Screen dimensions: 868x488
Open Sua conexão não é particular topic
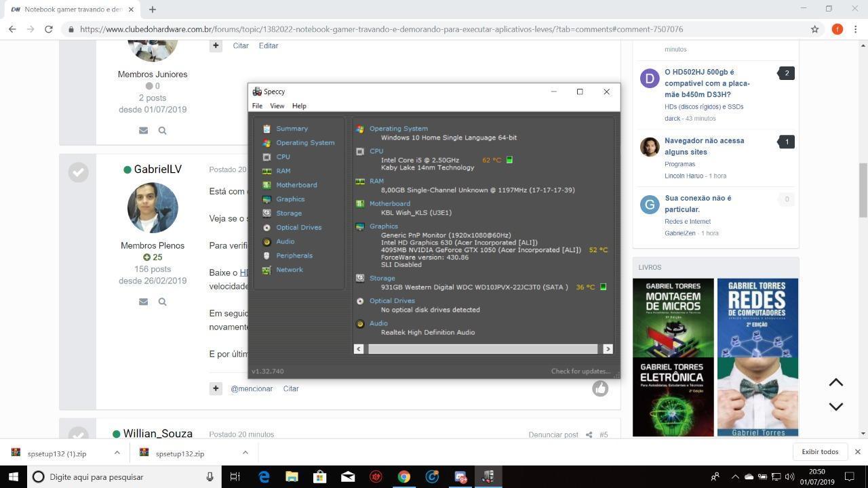pyautogui.click(x=698, y=204)
